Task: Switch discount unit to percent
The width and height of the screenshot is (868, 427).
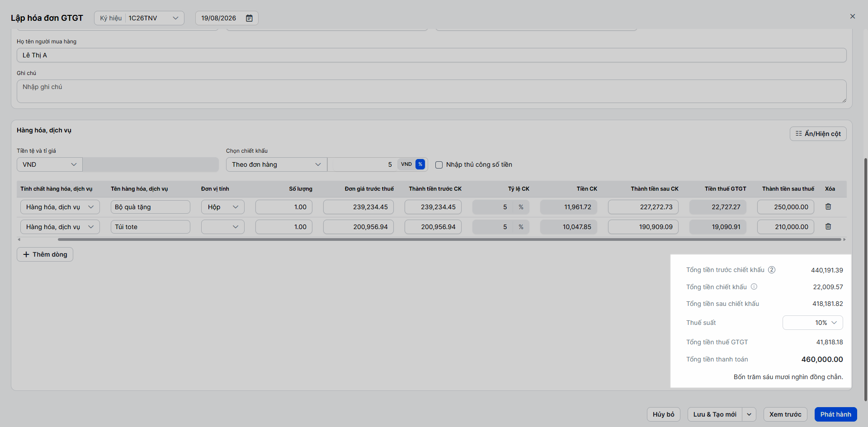Action: 420,164
